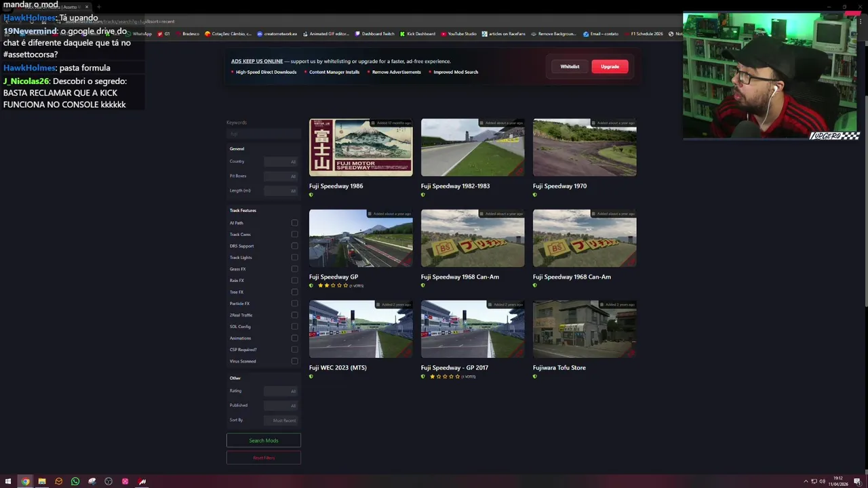Click the red Upgrade button
868x488 pixels.
click(610, 66)
